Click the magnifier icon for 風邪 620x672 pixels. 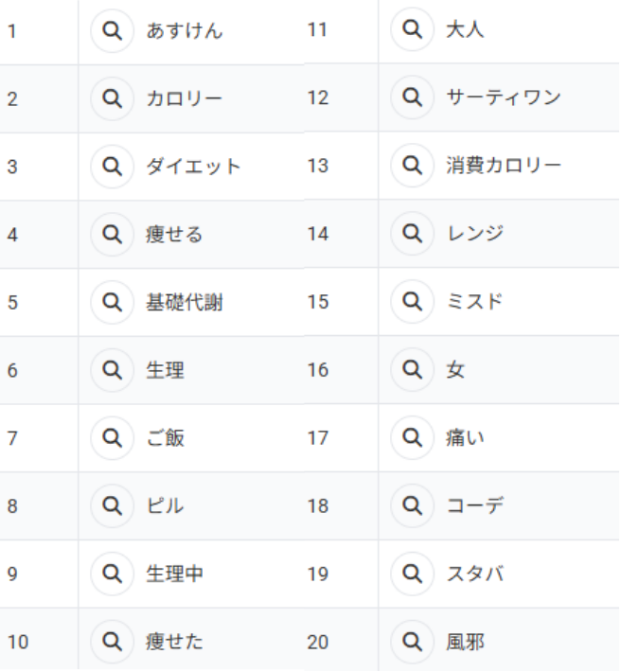[x=413, y=642]
